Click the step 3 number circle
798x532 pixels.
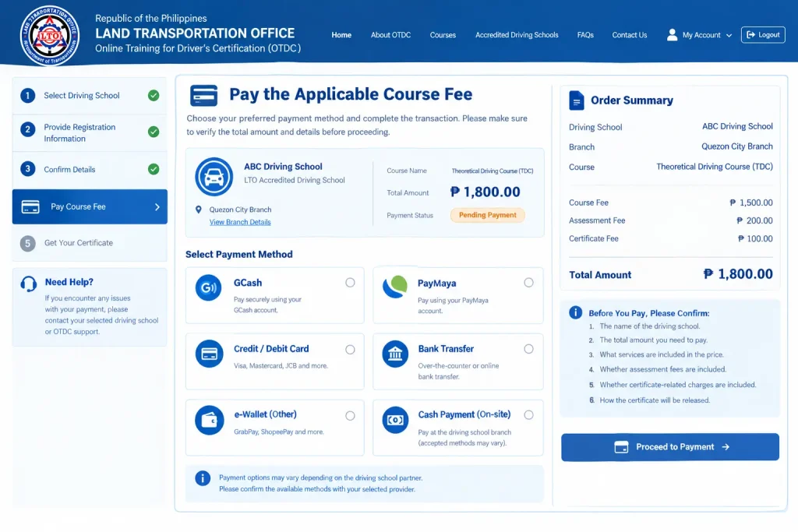tap(27, 169)
